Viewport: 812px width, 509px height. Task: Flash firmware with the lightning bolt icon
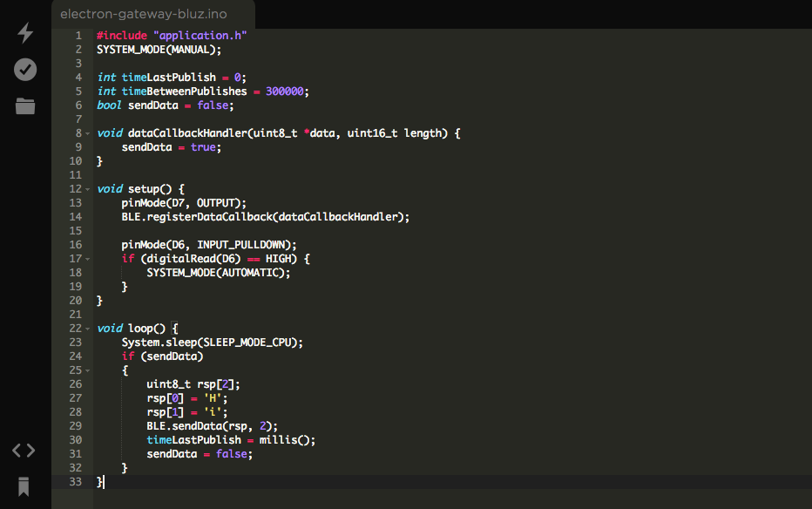click(25, 32)
